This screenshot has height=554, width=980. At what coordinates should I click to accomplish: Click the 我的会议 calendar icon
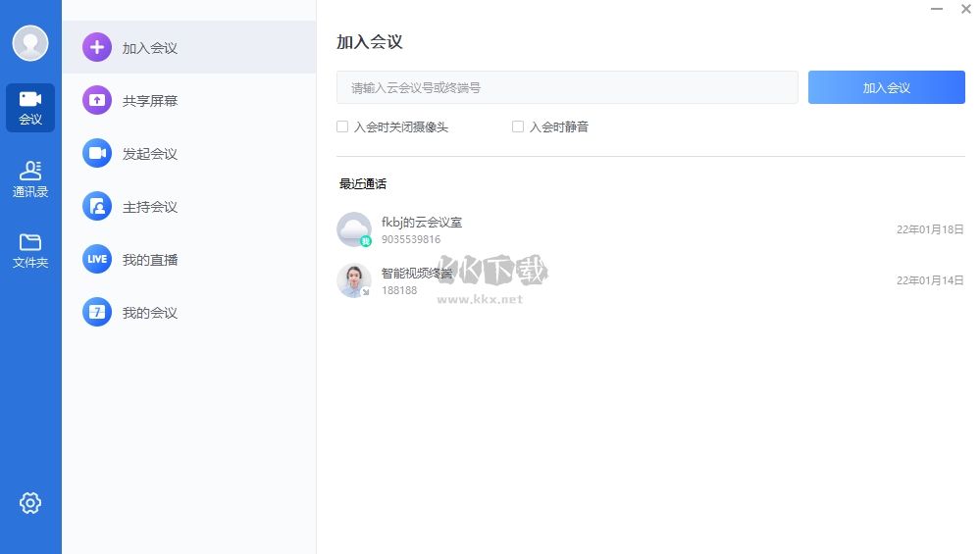[x=97, y=312]
